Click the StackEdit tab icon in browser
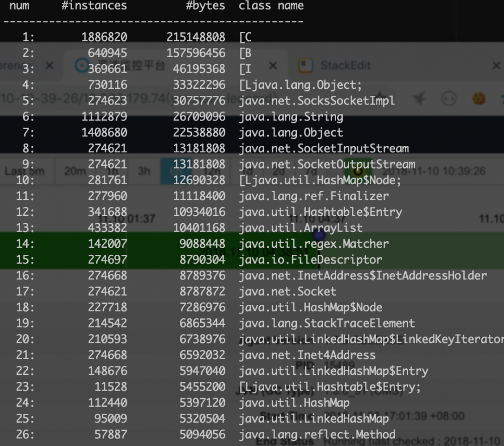The image size is (504, 446). pos(305,65)
